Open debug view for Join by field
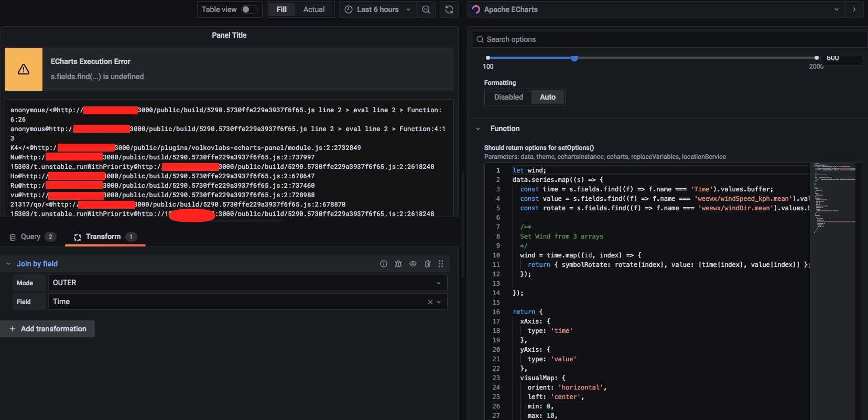 398,264
